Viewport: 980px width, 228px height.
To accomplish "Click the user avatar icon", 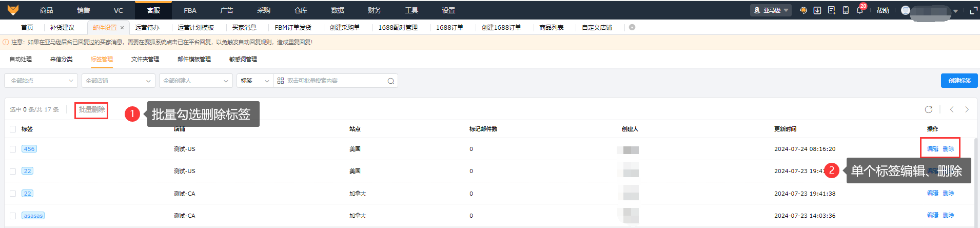I will pos(906,10).
